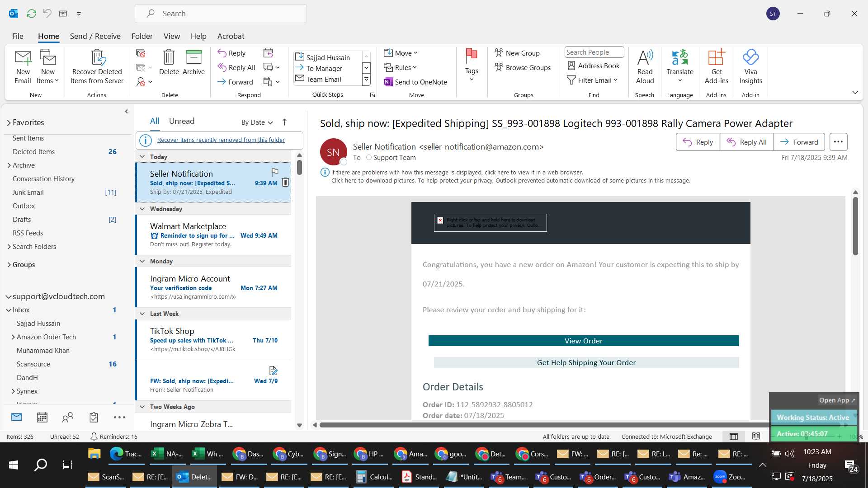
Task: Open the People view icon
Action: 68,418
